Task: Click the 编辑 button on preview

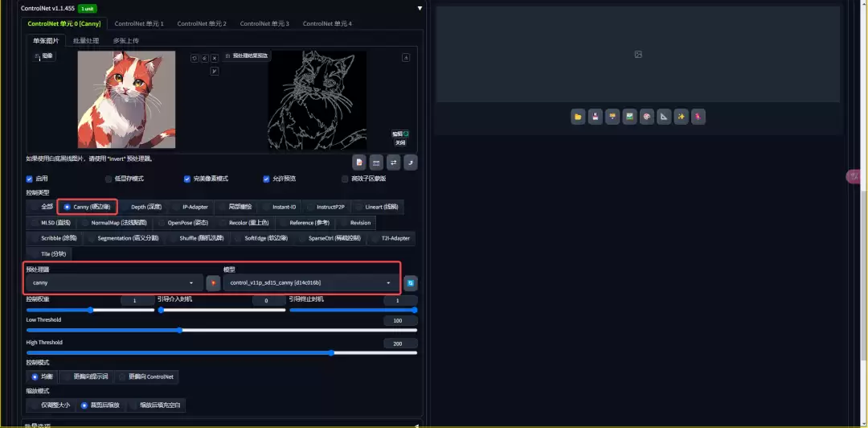Action: pos(400,134)
